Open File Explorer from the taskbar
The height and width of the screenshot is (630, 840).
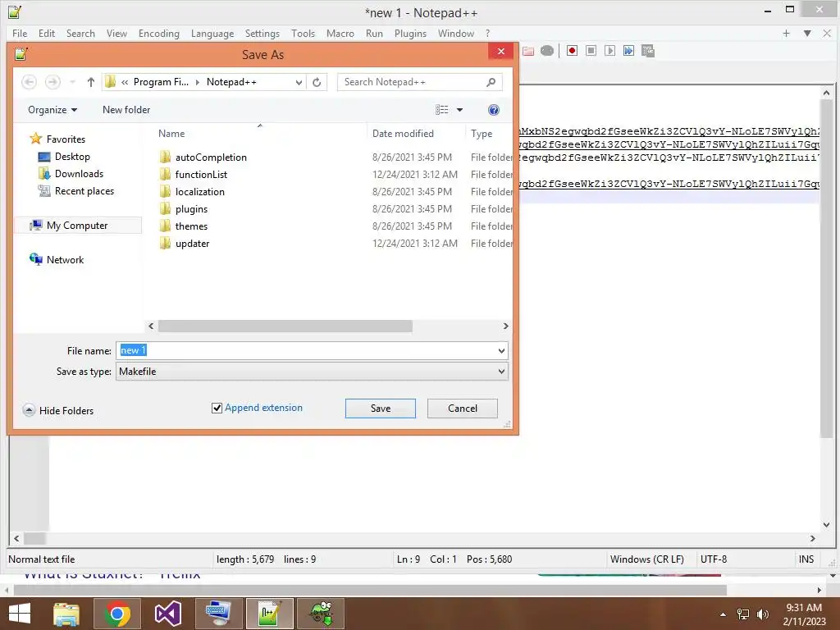click(x=66, y=614)
